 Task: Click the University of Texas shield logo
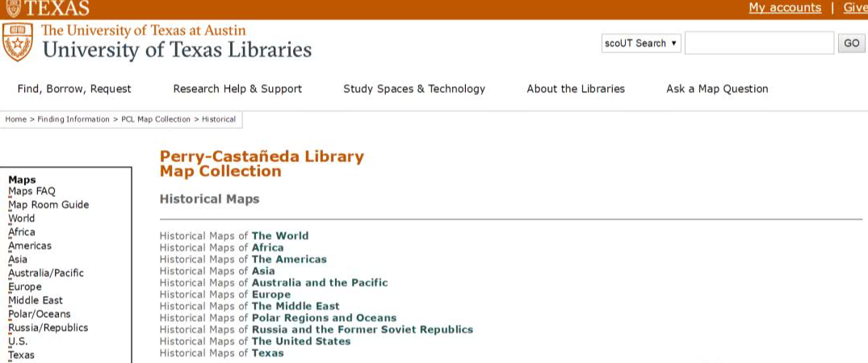coord(18,42)
